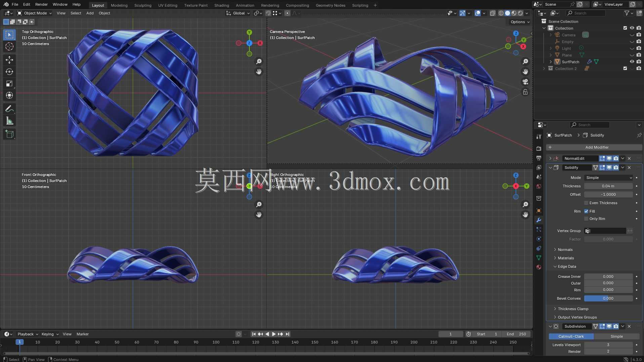Click the zoom icon in Top Orthographic view
644x362 pixels.
pyautogui.click(x=259, y=62)
